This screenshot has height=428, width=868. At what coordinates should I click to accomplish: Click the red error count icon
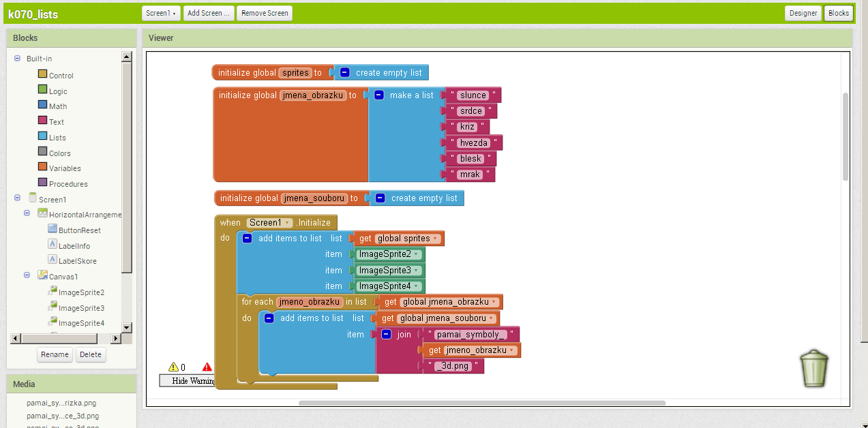coord(207,367)
